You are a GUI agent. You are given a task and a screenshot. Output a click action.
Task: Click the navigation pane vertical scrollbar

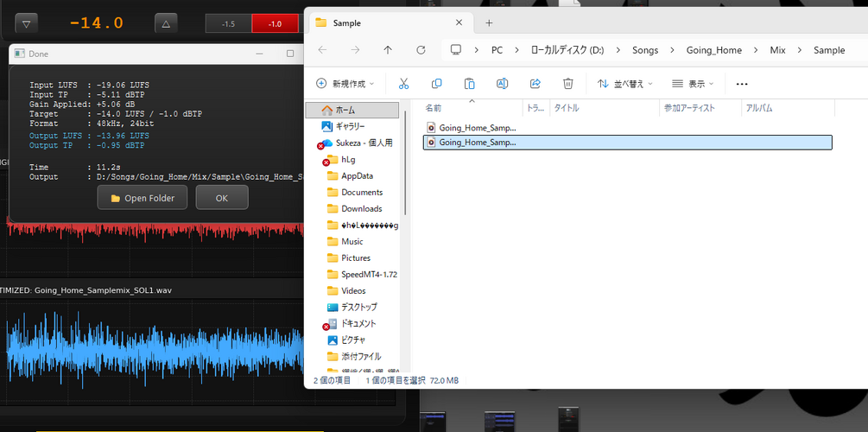(x=406, y=162)
